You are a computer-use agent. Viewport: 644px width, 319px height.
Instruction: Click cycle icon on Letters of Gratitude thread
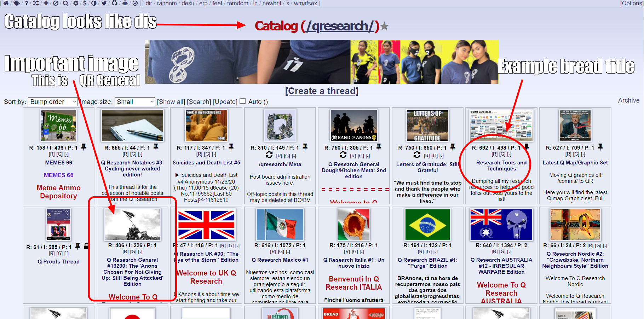pos(417,155)
